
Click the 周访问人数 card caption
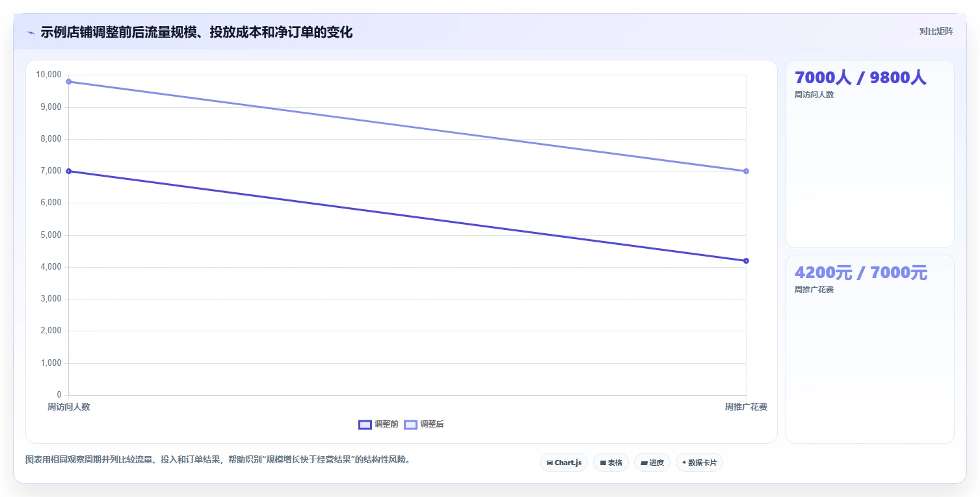pos(814,95)
